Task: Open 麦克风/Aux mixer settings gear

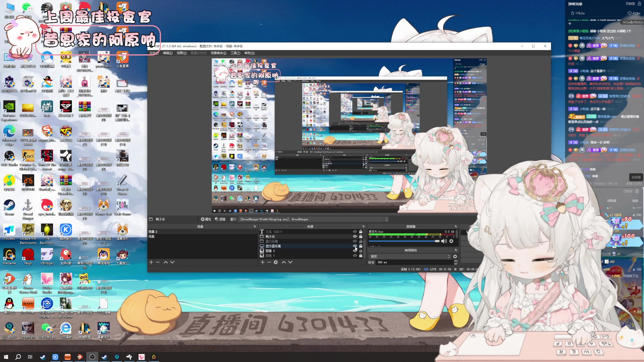Action: 451,241
